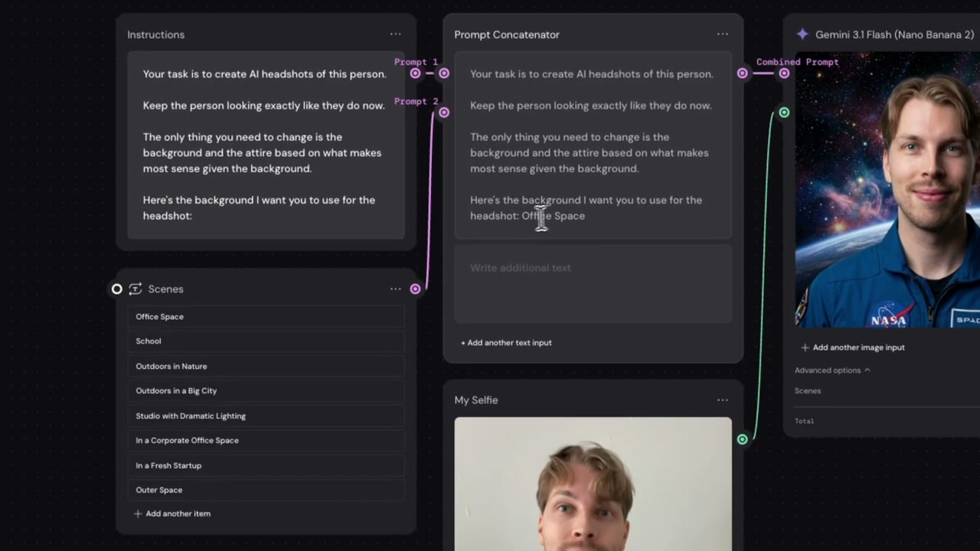Select the Office Space scene item
The width and height of the screenshot is (980, 551).
pos(266,317)
